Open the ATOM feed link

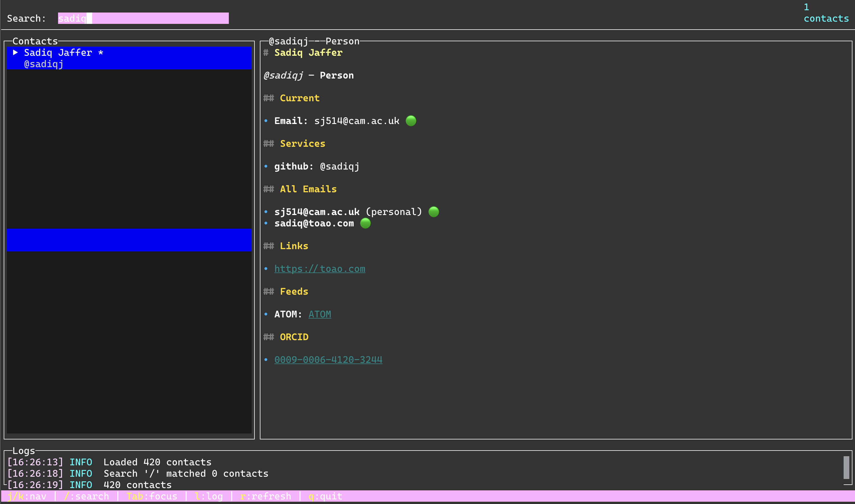click(319, 314)
